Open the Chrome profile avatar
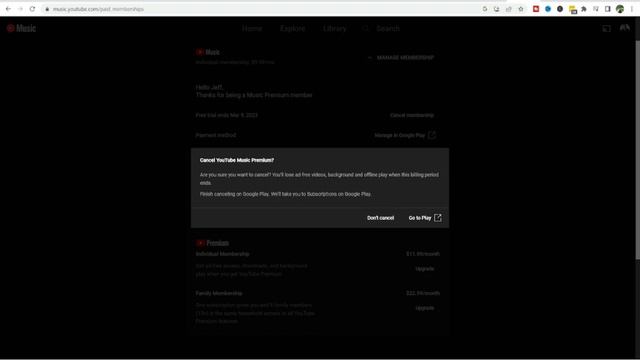640x360 pixels. 620,9
